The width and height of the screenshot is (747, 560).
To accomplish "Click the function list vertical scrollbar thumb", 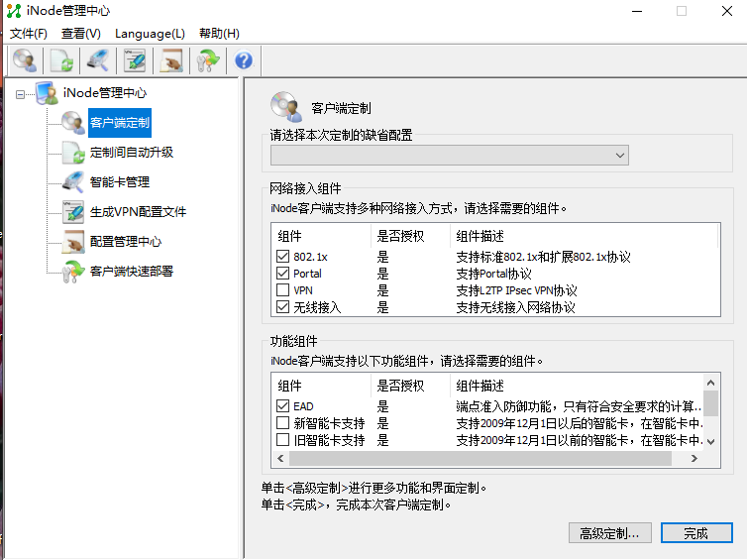I will (710, 403).
